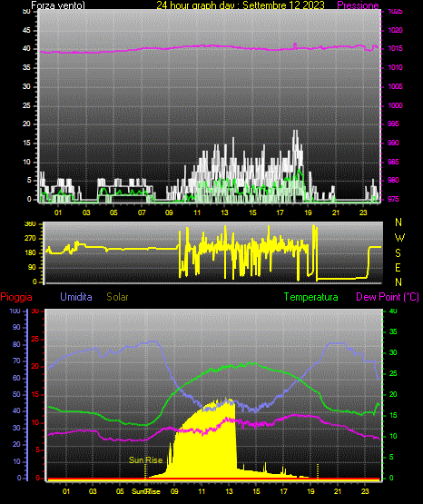Click hour 21 tick on bottom graph axis
This screenshot has width=423, height=504.
coord(338,491)
